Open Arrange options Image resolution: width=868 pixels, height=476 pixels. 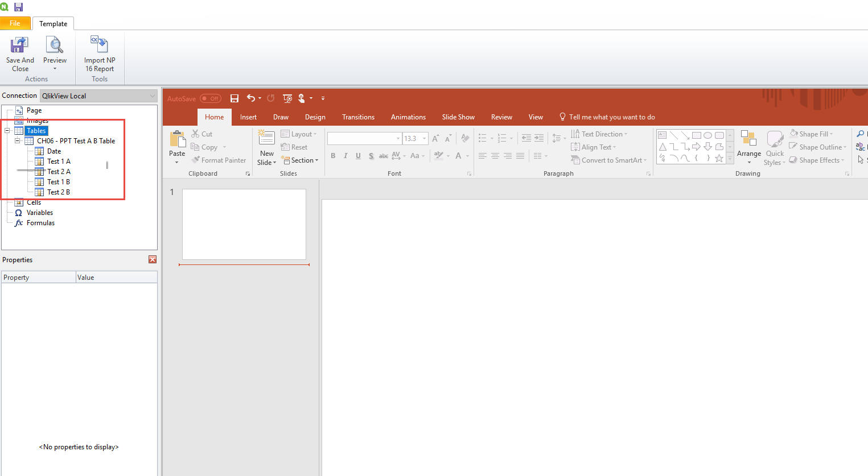pyautogui.click(x=748, y=147)
